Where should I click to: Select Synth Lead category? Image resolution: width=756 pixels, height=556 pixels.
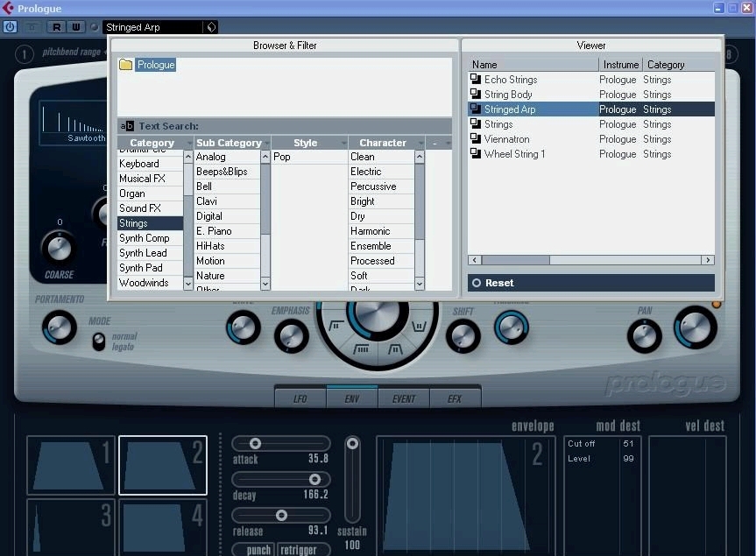point(150,253)
